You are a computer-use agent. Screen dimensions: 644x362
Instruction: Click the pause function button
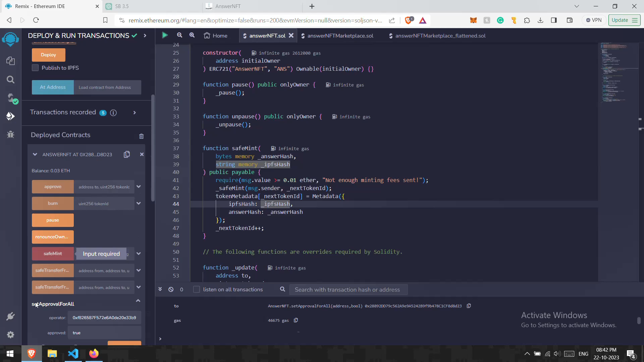pos(53,220)
